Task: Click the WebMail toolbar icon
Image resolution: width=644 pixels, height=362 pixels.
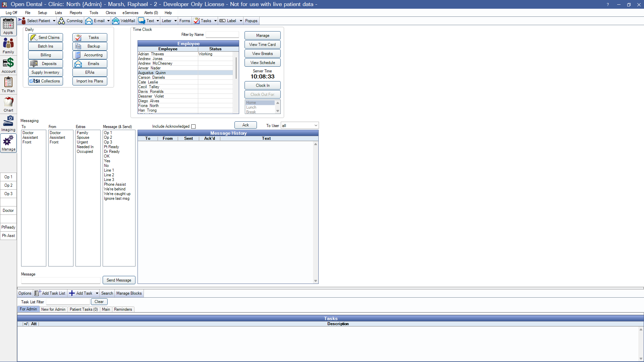Action: click(124, 21)
